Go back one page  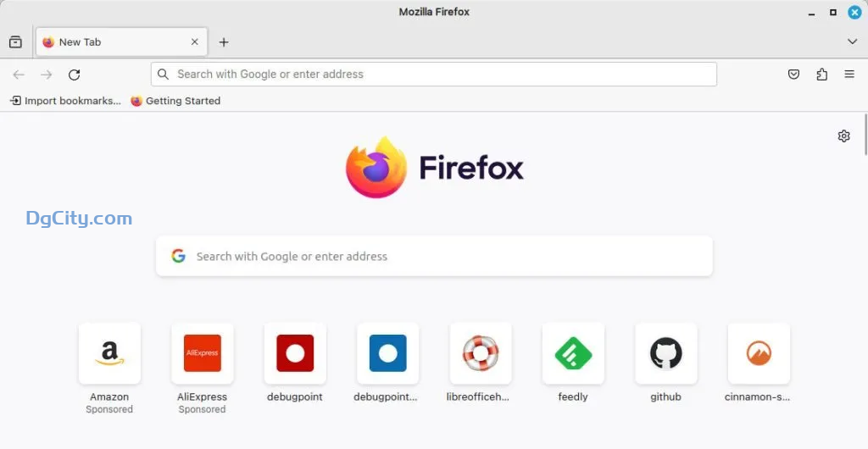coord(19,75)
